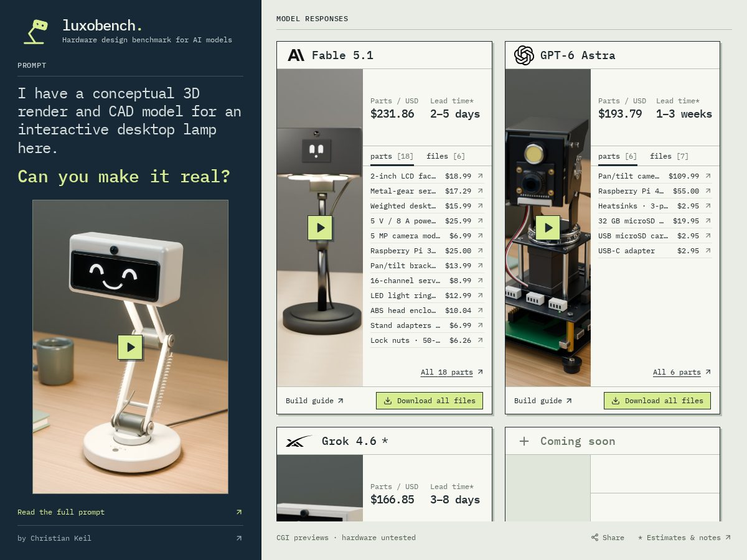Play the Fable 5.1 preview video
The height and width of the screenshot is (560, 747).
[x=320, y=228]
